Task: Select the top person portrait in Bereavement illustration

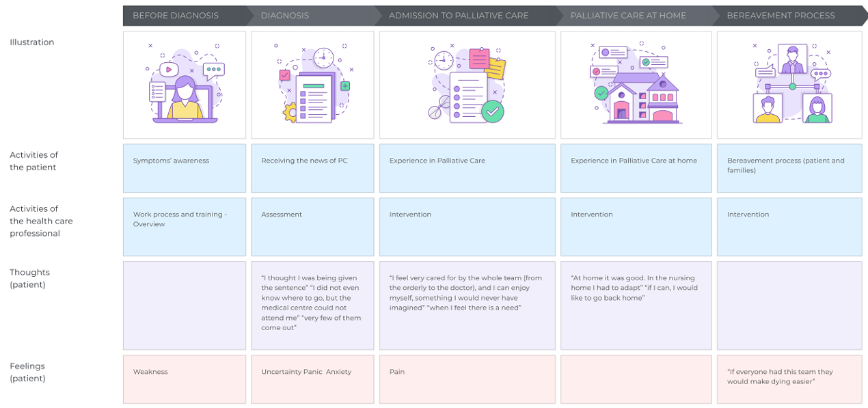Action: tap(793, 60)
